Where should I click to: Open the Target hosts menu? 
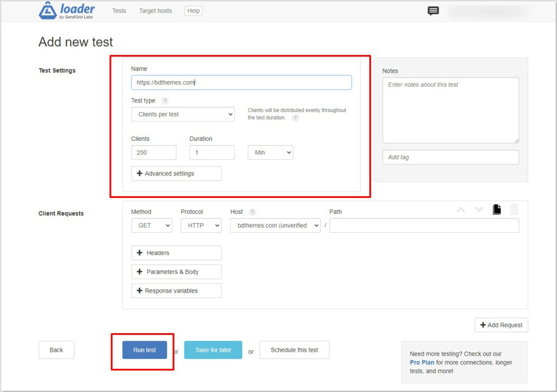click(x=155, y=11)
